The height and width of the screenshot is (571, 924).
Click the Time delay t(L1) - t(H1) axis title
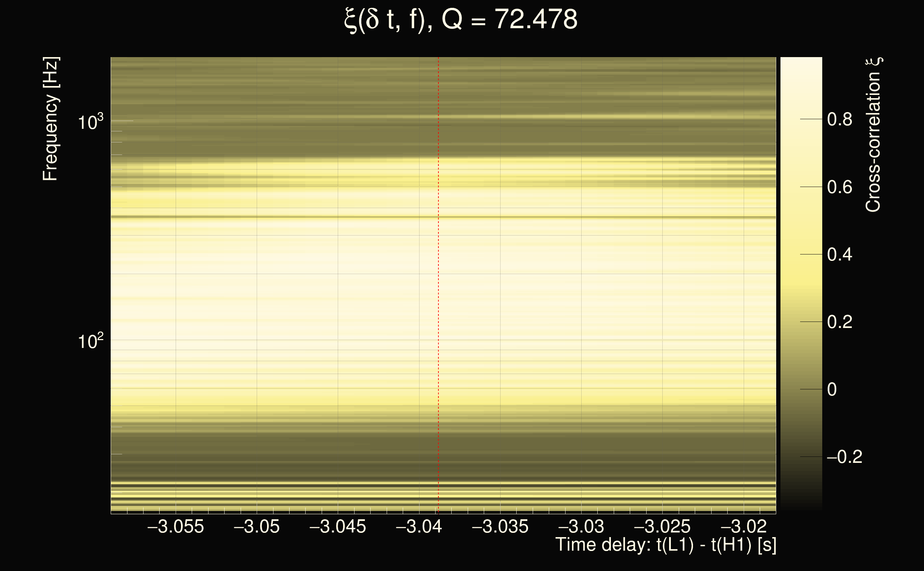(x=666, y=545)
